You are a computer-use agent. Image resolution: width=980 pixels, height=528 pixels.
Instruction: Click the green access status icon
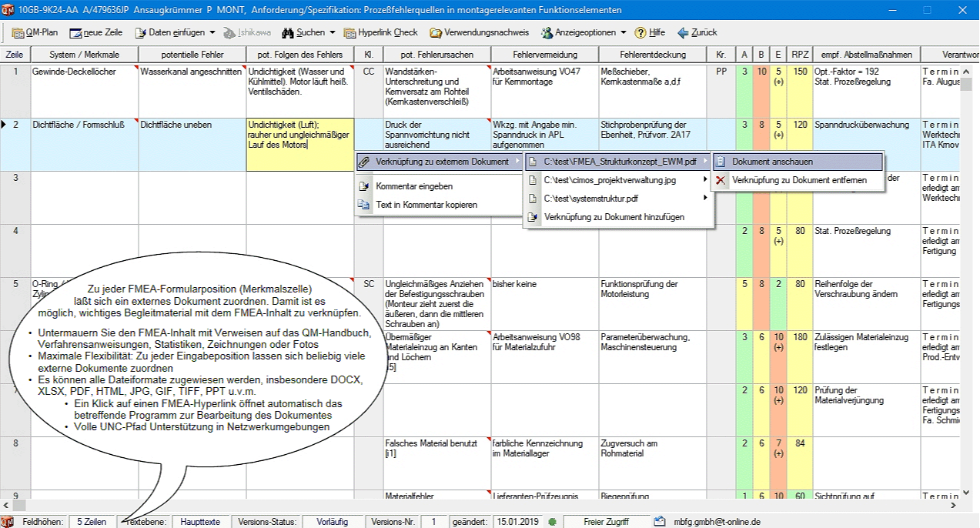552,522
